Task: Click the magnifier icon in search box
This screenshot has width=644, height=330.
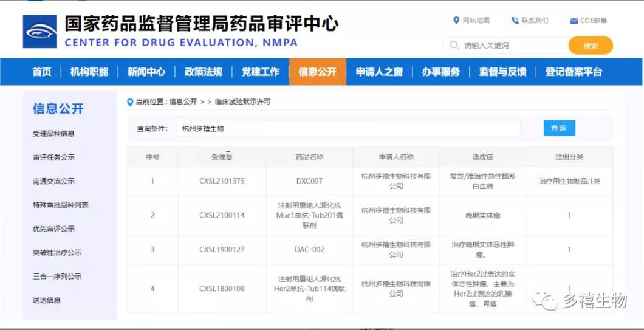Action: point(454,46)
